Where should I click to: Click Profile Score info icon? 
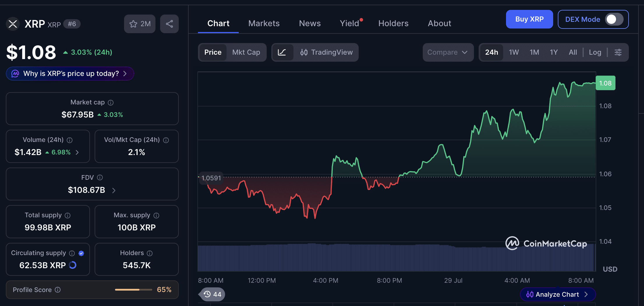pos(58,290)
